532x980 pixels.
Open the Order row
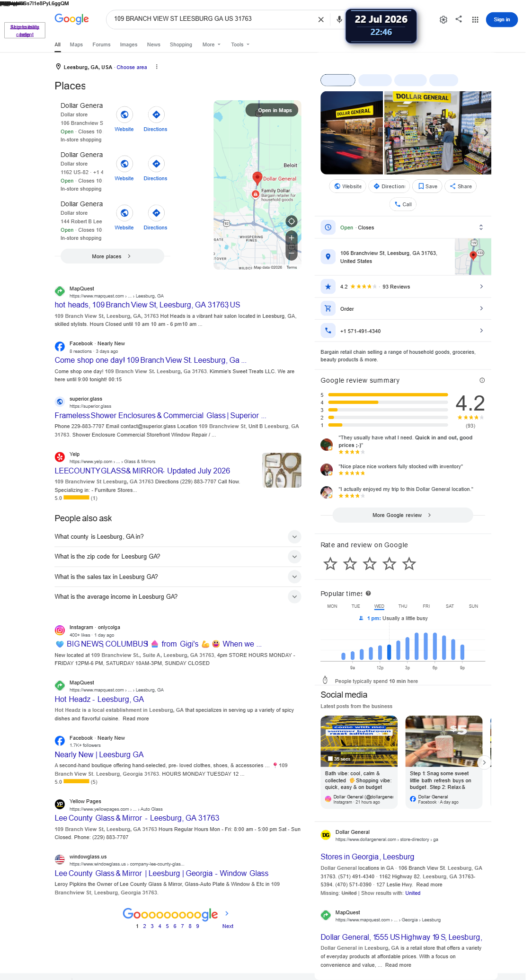[403, 308]
